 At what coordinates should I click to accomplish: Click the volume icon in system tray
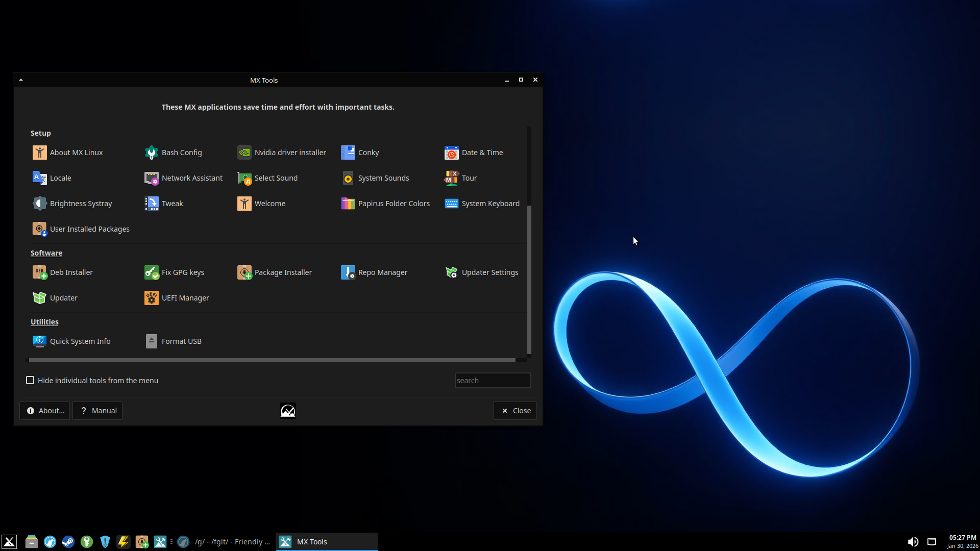tap(913, 542)
